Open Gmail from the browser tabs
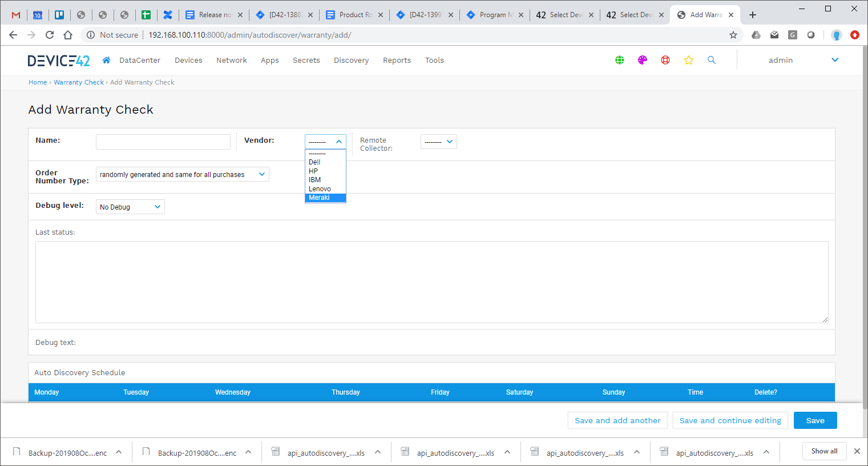 pyautogui.click(x=15, y=14)
